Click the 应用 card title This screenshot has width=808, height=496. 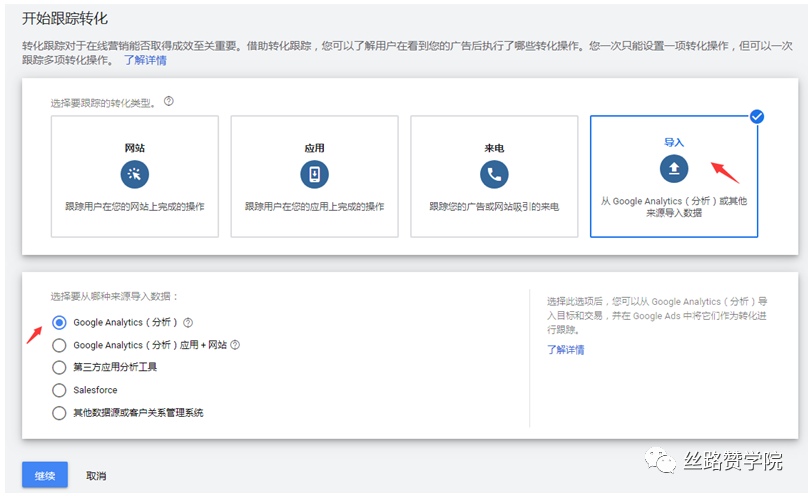314,148
